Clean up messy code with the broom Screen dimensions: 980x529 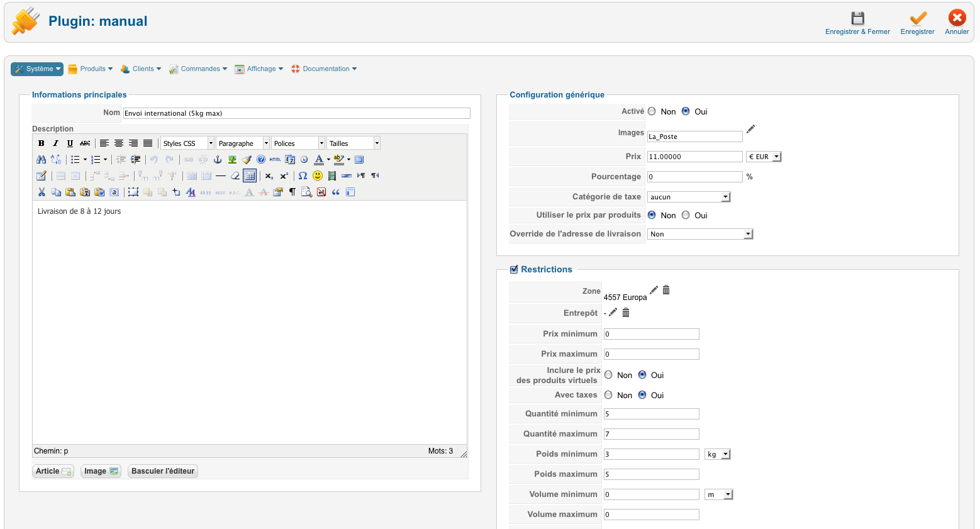247,160
